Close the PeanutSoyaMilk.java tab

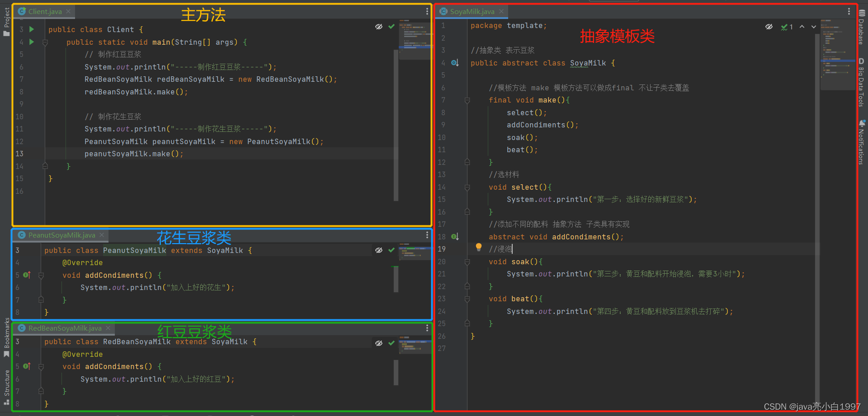102,235
